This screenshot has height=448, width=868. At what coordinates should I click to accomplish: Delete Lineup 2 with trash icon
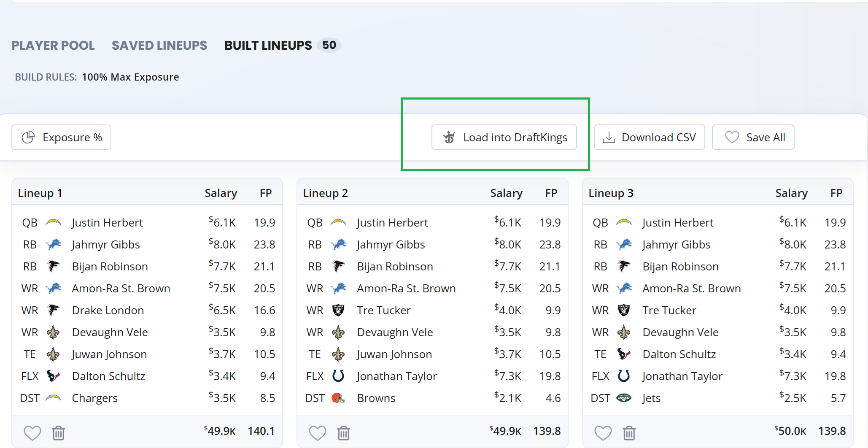click(344, 433)
